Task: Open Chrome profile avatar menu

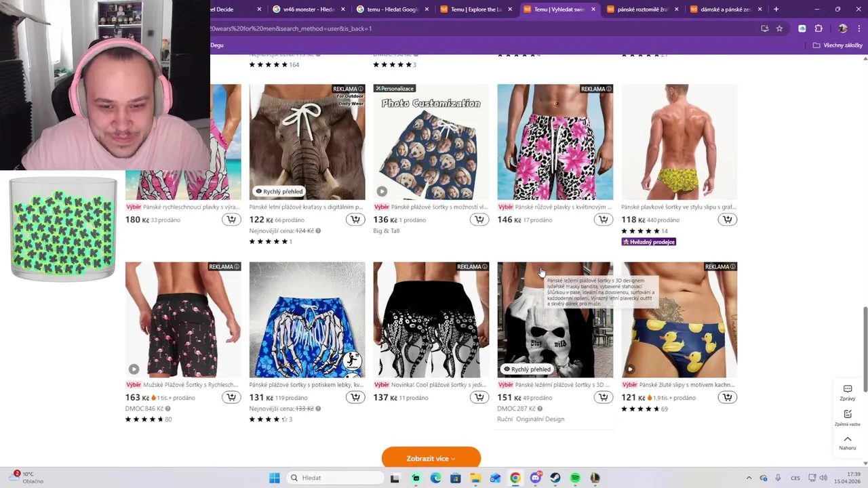Action: click(843, 28)
